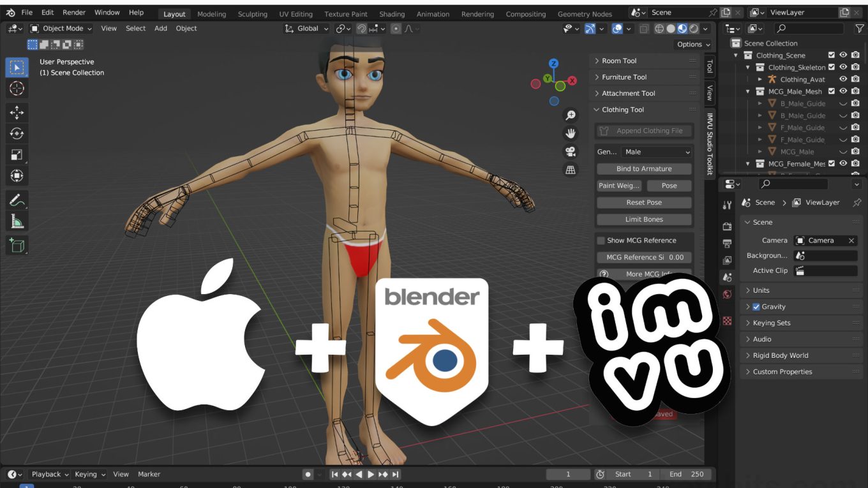Screen dimensions: 868x488
Task: Click the Limit Bones button
Action: coord(644,219)
